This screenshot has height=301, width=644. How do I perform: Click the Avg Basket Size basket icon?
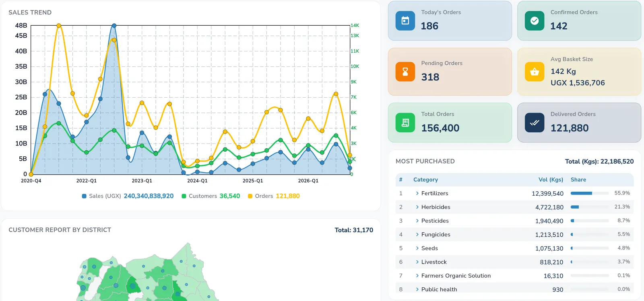pyautogui.click(x=535, y=72)
